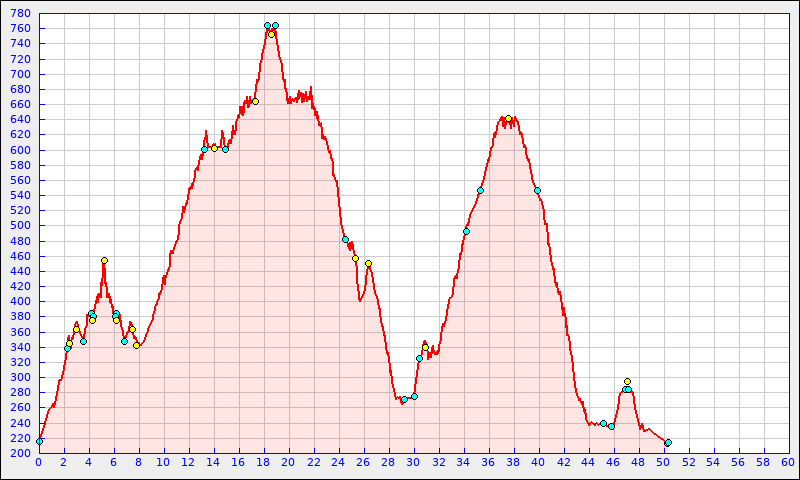Select cyan marker on descent near km 40
This screenshot has width=800, height=480.
coord(537,190)
